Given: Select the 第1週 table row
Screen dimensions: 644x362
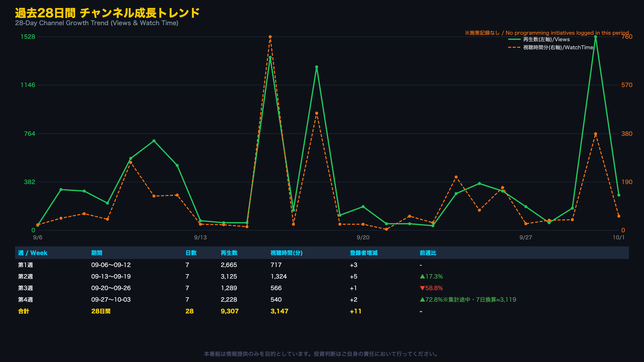Looking at the screenshot, I should [322, 265].
